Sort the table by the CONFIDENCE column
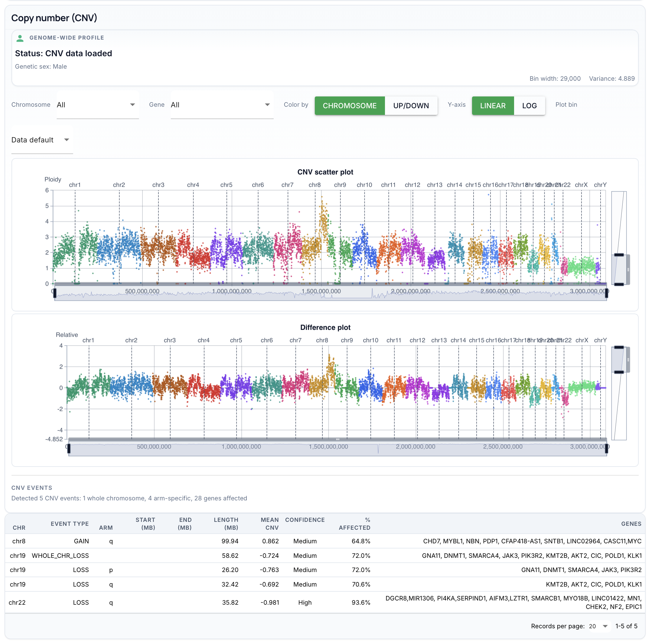655x644 pixels. [305, 520]
